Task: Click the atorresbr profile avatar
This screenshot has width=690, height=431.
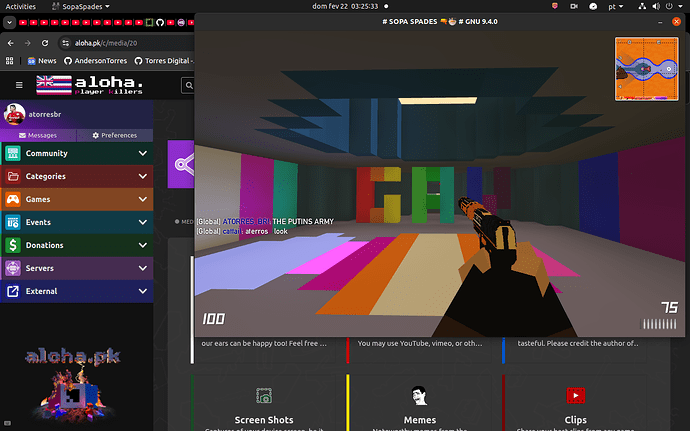Action: tap(14, 114)
